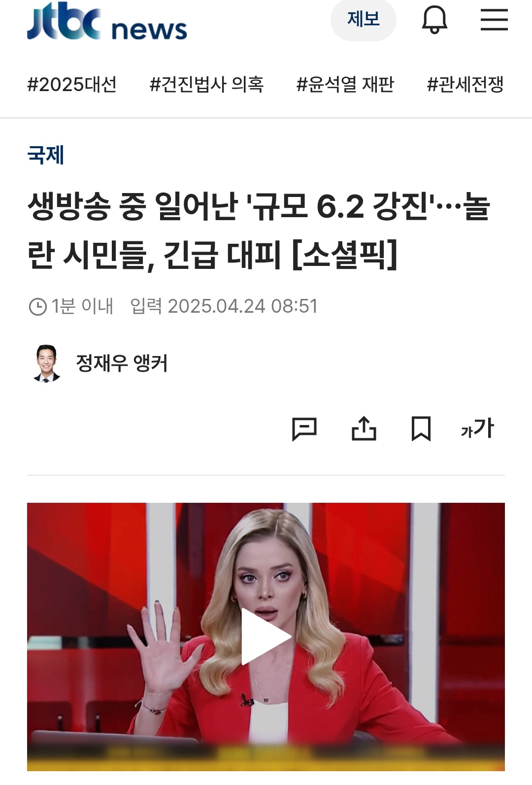
Task: Tap the 1분 이내 reading time label
Action: 82,306
